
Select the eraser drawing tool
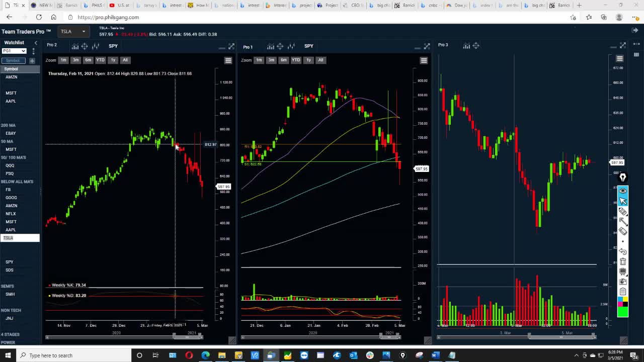[x=623, y=231]
